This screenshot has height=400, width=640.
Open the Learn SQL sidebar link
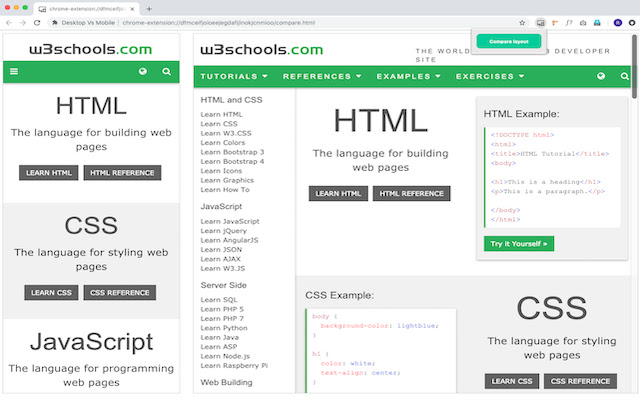219,300
